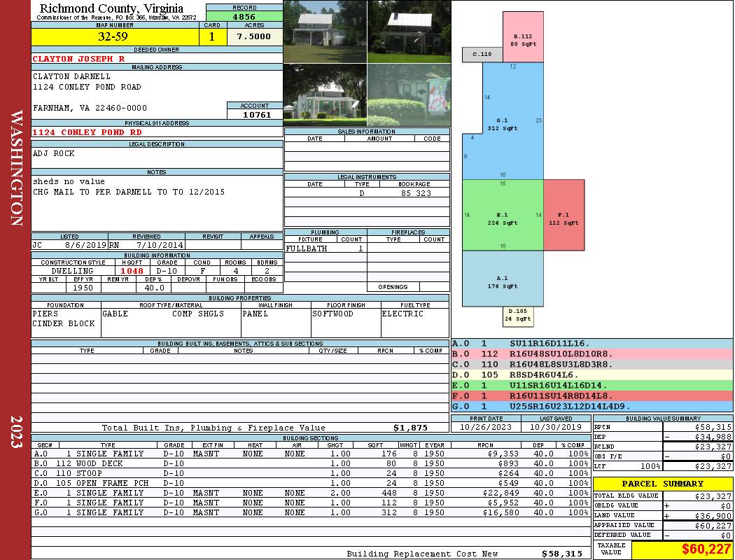Click the D.0 OPEN FRAME PCH row
This screenshot has width=735, height=560.
click(x=311, y=483)
